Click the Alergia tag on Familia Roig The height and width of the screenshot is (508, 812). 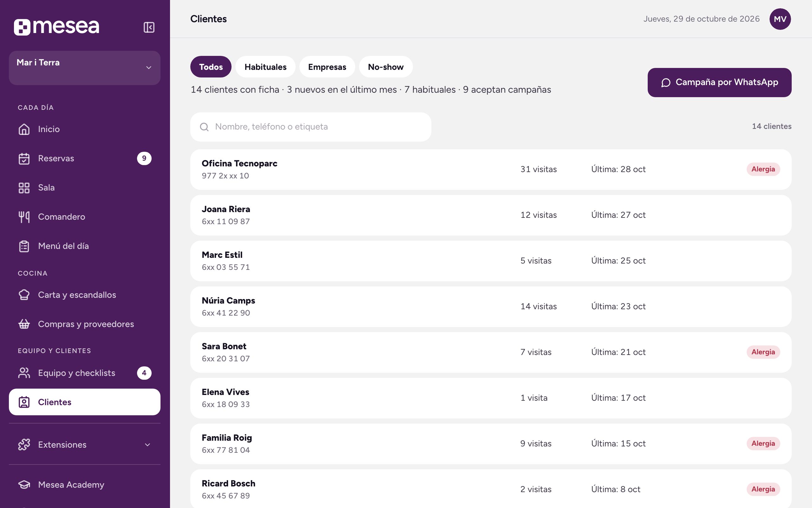pos(763,444)
